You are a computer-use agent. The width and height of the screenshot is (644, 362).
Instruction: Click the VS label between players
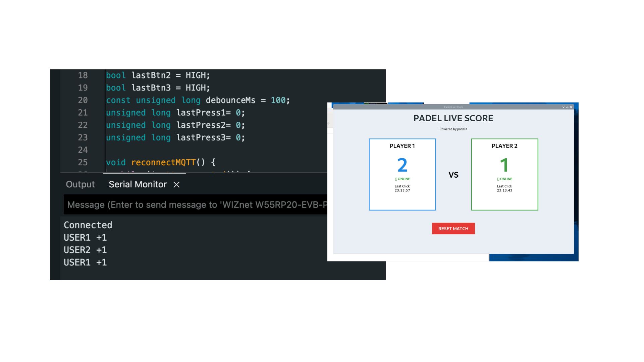tap(453, 175)
